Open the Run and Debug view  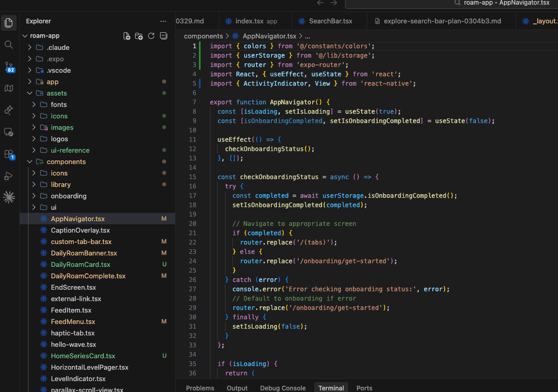coord(9,177)
